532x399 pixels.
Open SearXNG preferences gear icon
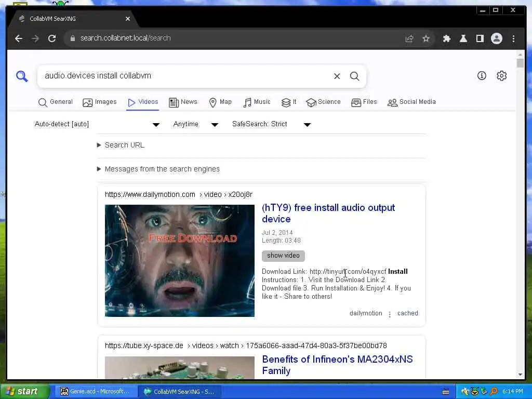pos(501,76)
